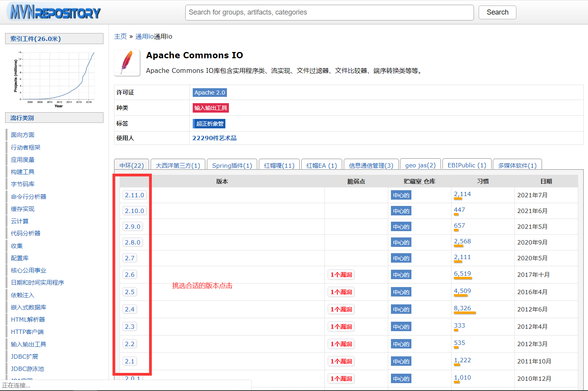
Task: Go to the 代码分析器 category
Action: (x=26, y=233)
